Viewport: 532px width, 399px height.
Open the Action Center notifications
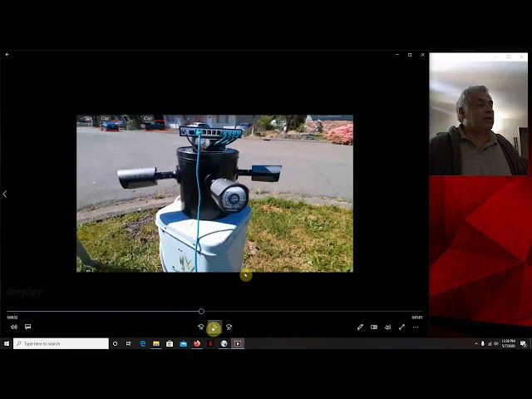[524, 343]
